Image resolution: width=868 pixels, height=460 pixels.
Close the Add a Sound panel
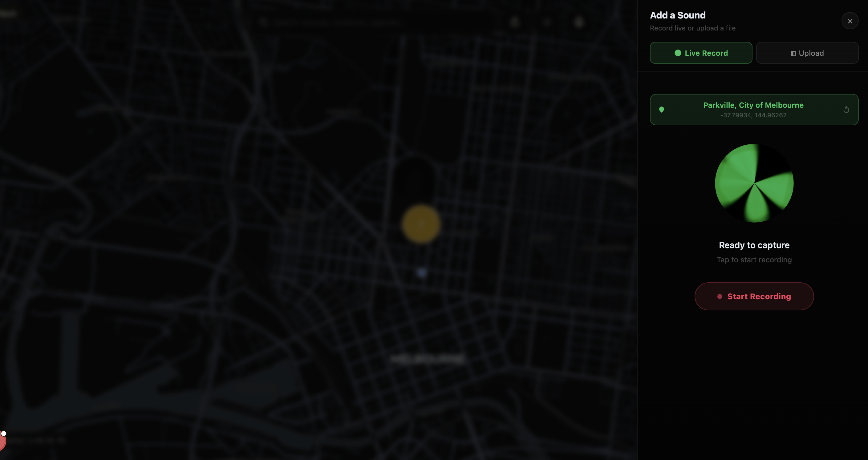(850, 21)
